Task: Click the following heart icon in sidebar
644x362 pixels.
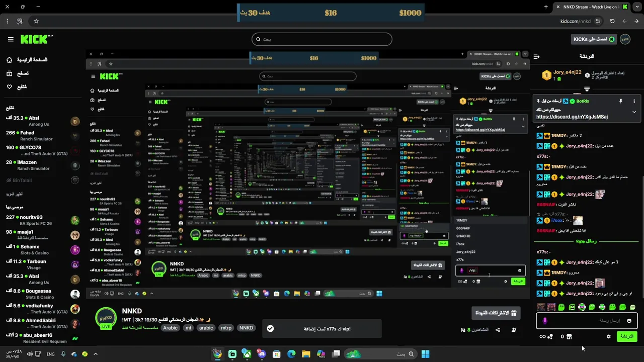Action: coord(9,86)
